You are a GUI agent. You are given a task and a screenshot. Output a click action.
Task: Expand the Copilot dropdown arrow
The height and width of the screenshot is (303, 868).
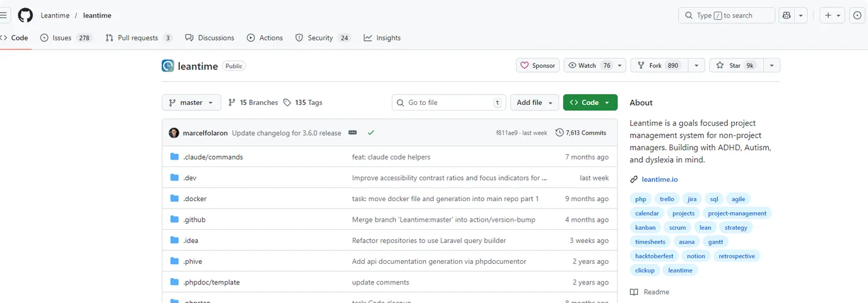tap(801, 15)
